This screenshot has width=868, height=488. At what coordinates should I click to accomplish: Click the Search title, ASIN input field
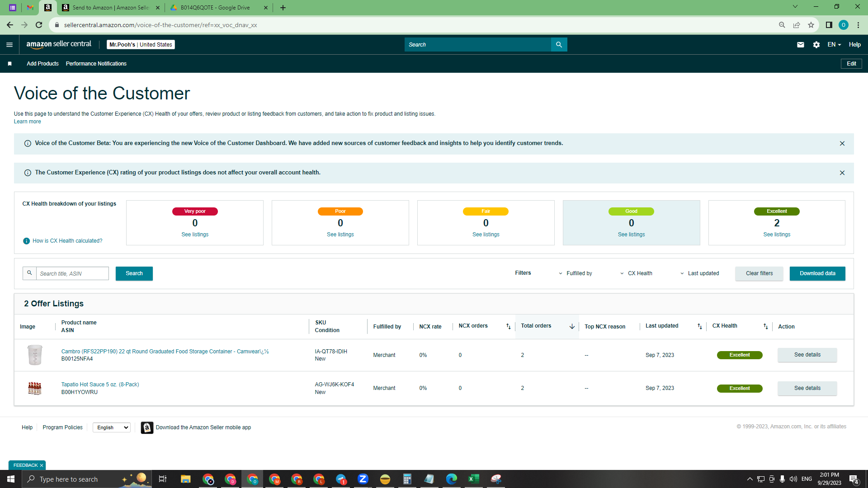click(72, 274)
